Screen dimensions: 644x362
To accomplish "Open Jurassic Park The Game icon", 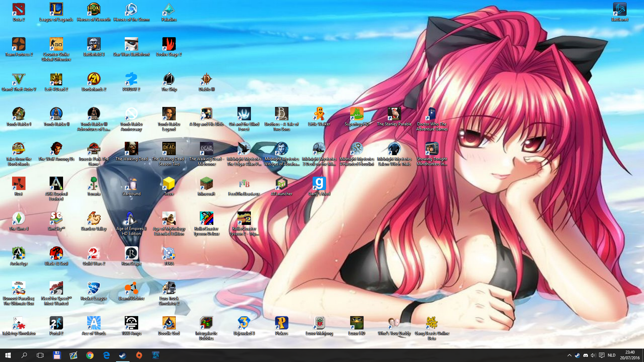I will 94,154.
